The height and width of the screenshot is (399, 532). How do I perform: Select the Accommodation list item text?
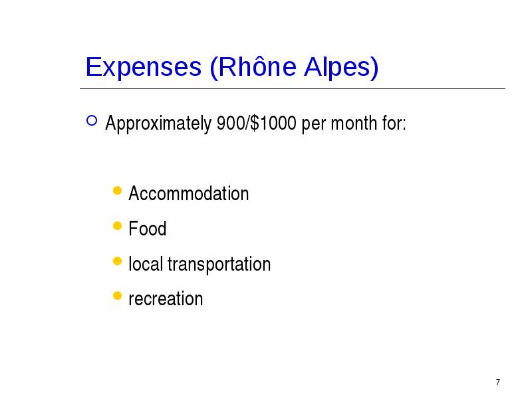coord(189,194)
